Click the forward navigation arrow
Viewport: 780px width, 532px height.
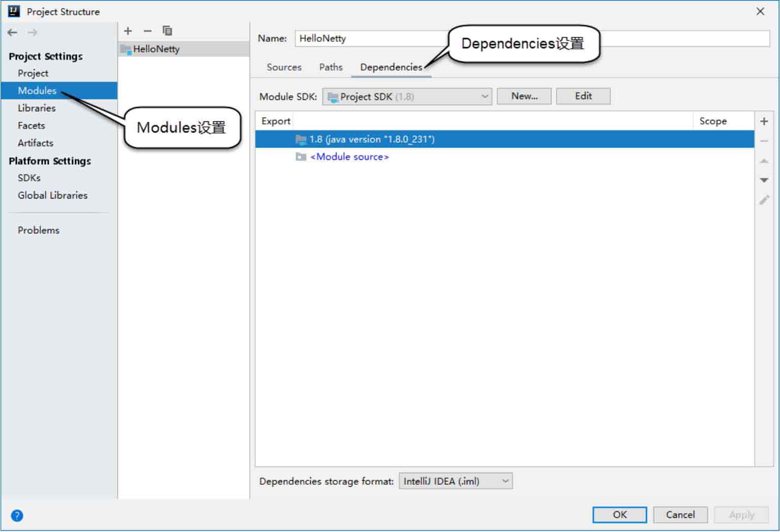[32, 32]
